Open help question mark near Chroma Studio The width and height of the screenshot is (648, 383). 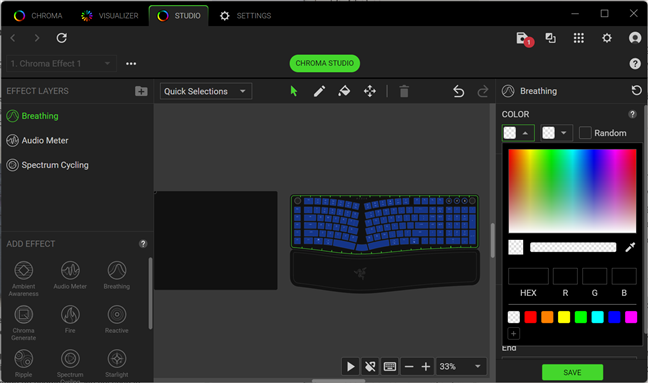[635, 64]
